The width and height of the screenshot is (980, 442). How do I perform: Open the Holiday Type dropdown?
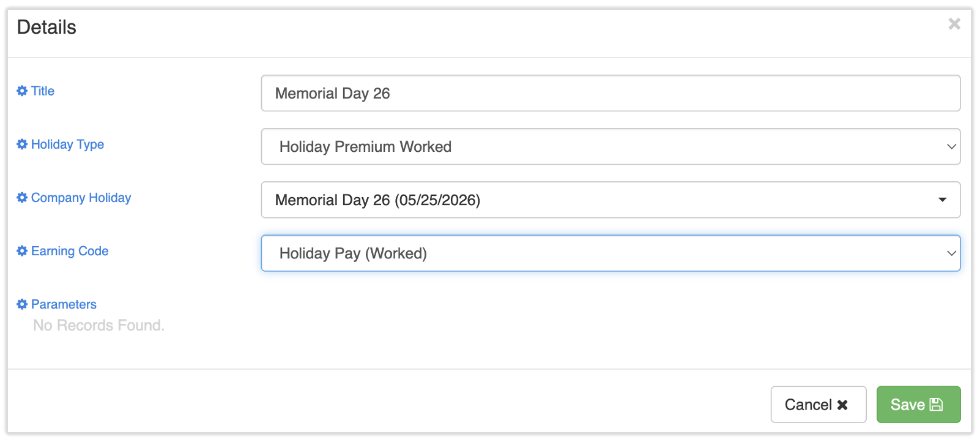(611, 146)
